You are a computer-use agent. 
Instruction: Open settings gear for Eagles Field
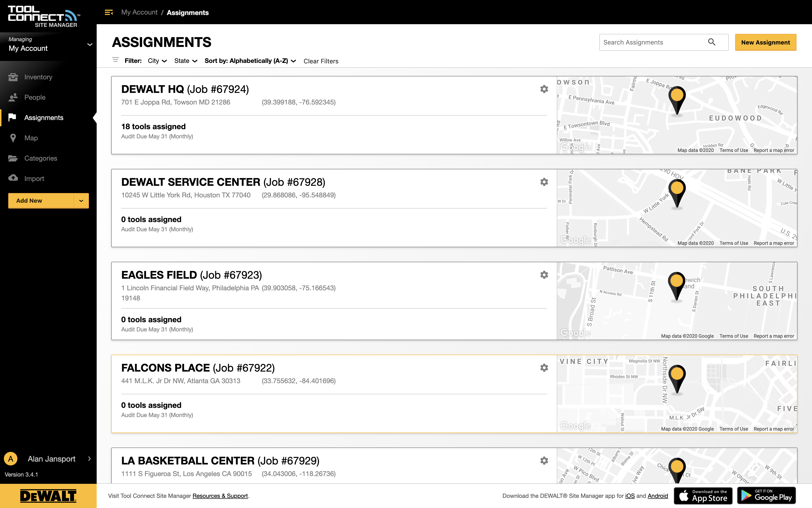pos(544,275)
